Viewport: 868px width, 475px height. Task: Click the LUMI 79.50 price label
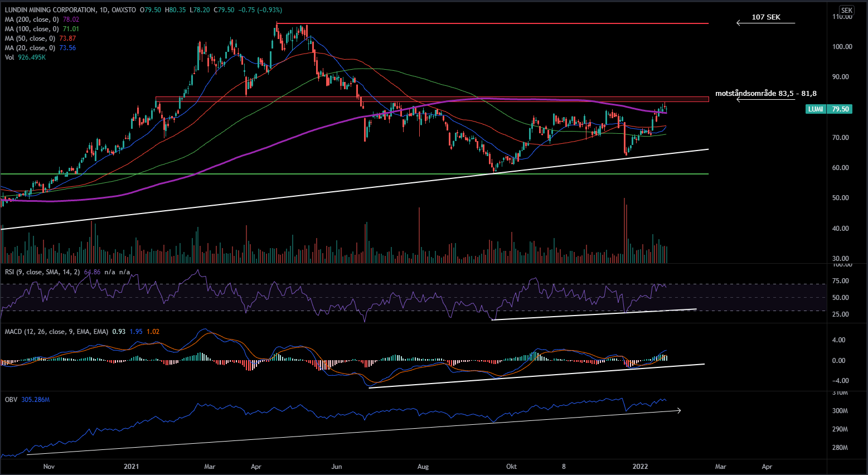click(x=828, y=109)
